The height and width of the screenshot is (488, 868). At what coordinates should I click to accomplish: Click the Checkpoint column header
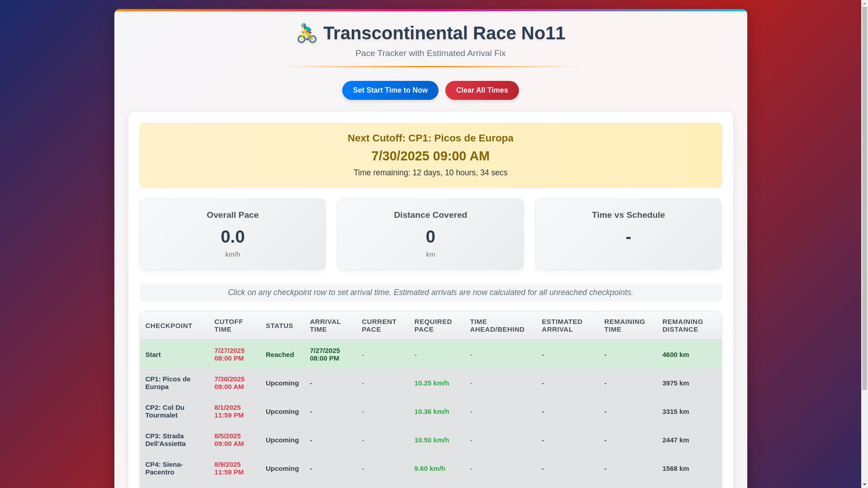(169, 326)
